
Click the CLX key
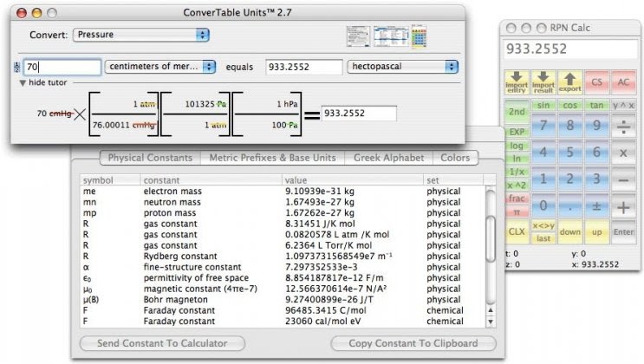517,231
